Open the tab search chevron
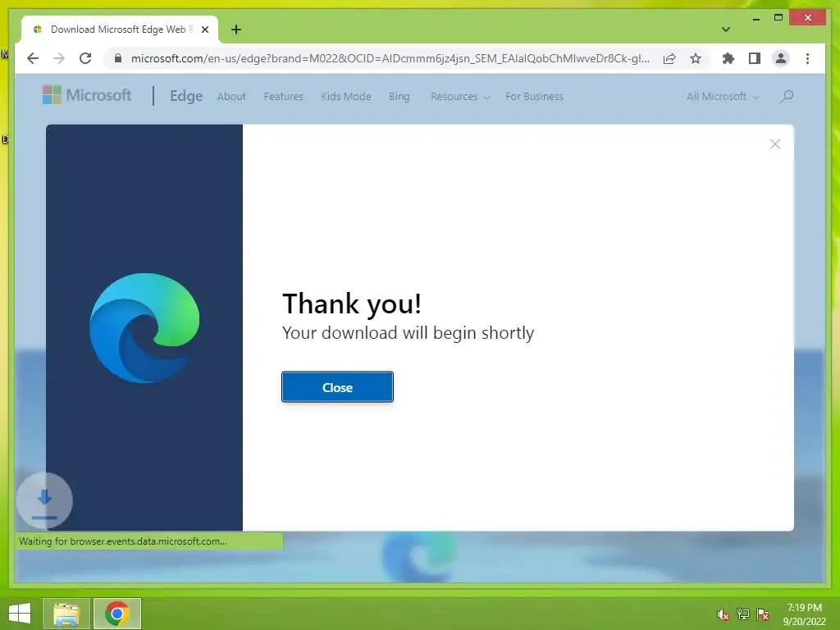This screenshot has width=840, height=630. click(x=726, y=30)
